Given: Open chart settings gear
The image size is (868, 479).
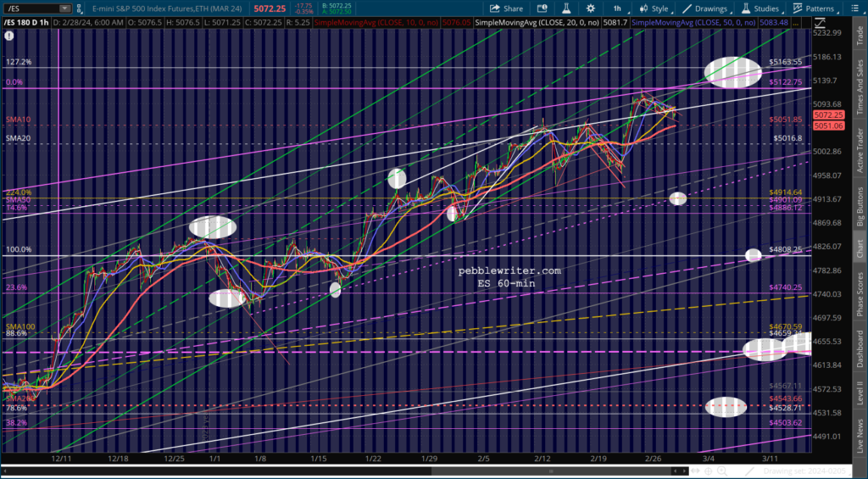Looking at the screenshot, I should [x=591, y=8].
